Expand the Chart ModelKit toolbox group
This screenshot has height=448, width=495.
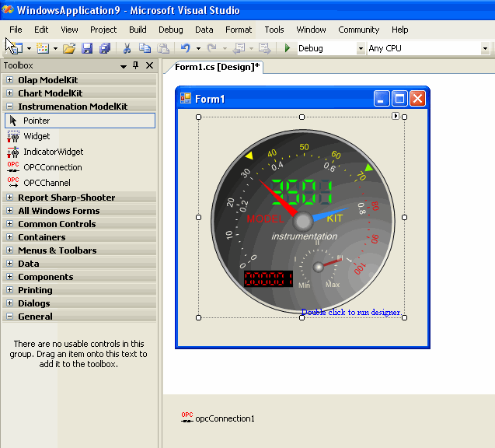point(10,93)
